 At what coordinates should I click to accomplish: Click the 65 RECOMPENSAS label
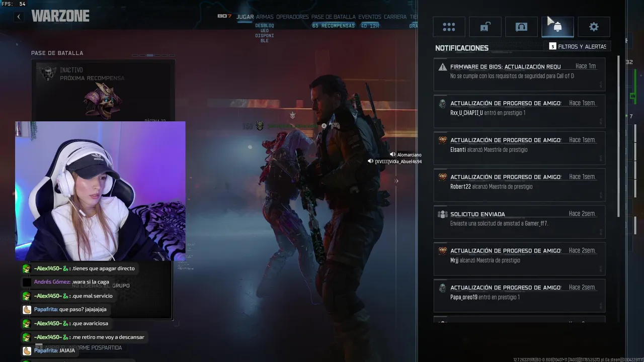pyautogui.click(x=334, y=26)
